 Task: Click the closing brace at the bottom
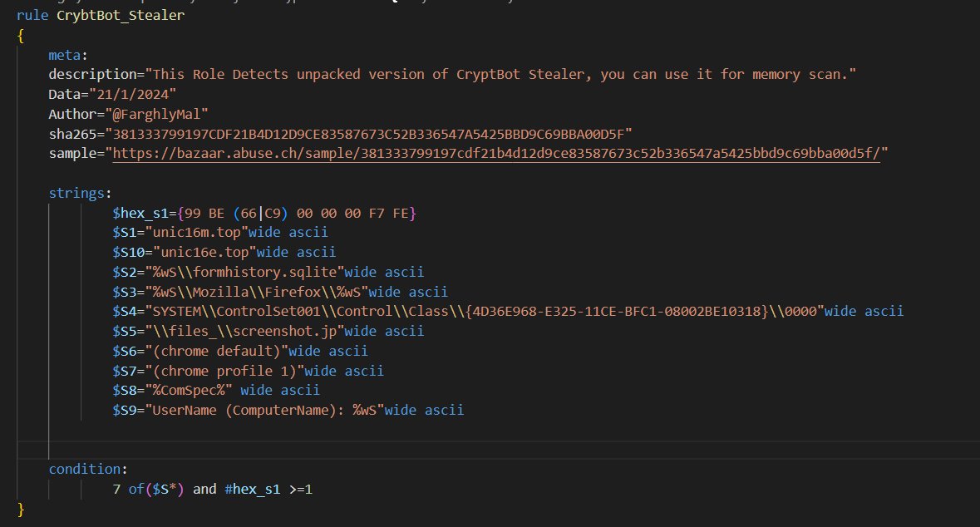(21, 509)
